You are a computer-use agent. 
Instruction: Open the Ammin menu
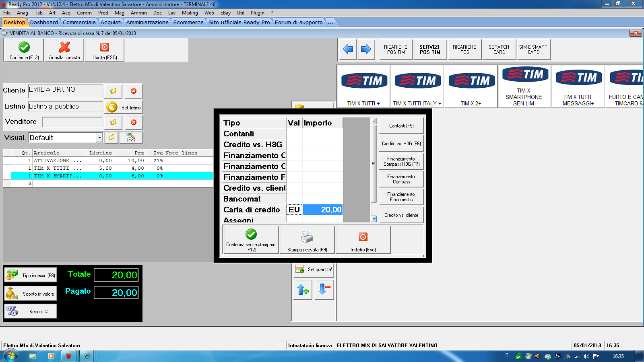point(139,13)
